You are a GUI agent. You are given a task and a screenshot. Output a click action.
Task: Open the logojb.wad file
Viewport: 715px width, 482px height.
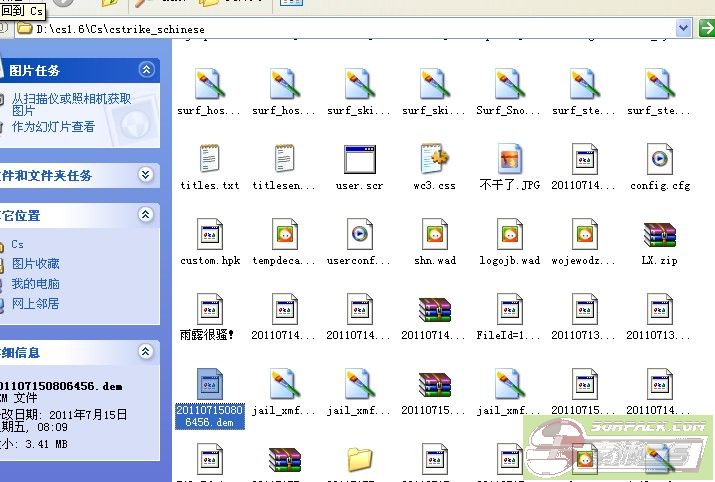509,235
